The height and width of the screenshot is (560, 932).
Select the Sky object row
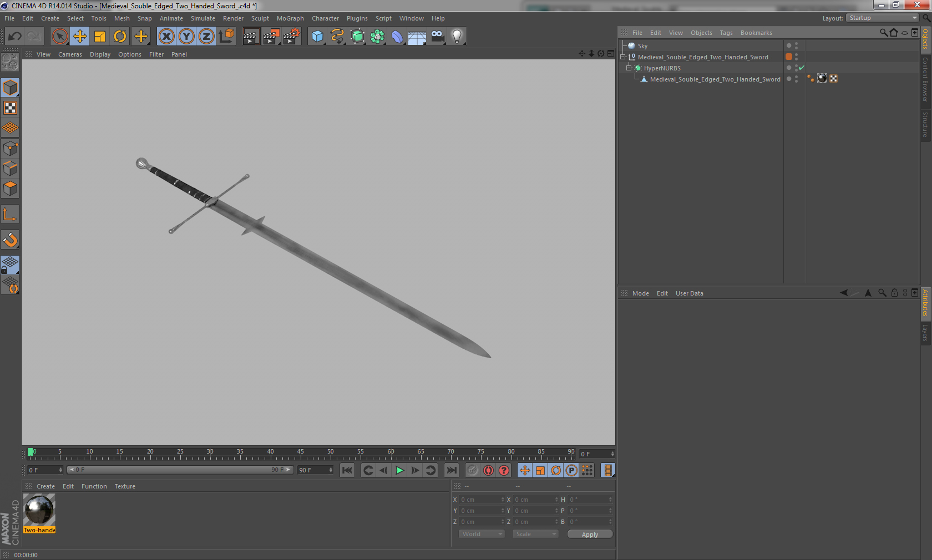[x=642, y=46]
